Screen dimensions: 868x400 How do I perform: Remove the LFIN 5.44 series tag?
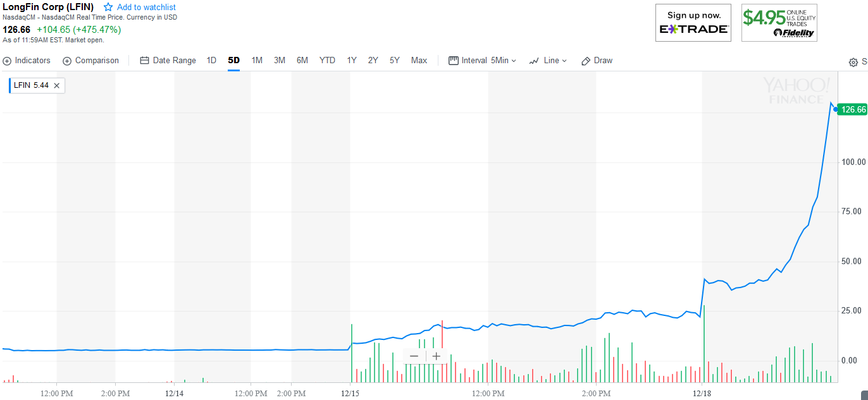click(x=56, y=85)
